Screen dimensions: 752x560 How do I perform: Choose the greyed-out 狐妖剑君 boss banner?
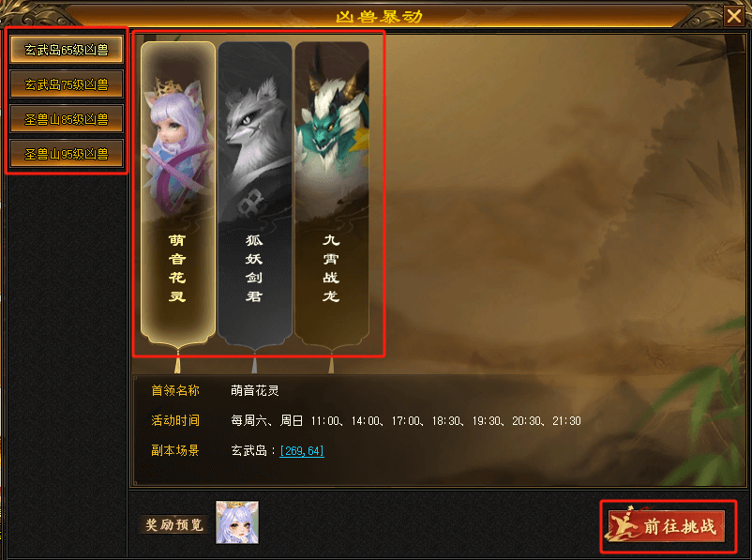tap(255, 193)
